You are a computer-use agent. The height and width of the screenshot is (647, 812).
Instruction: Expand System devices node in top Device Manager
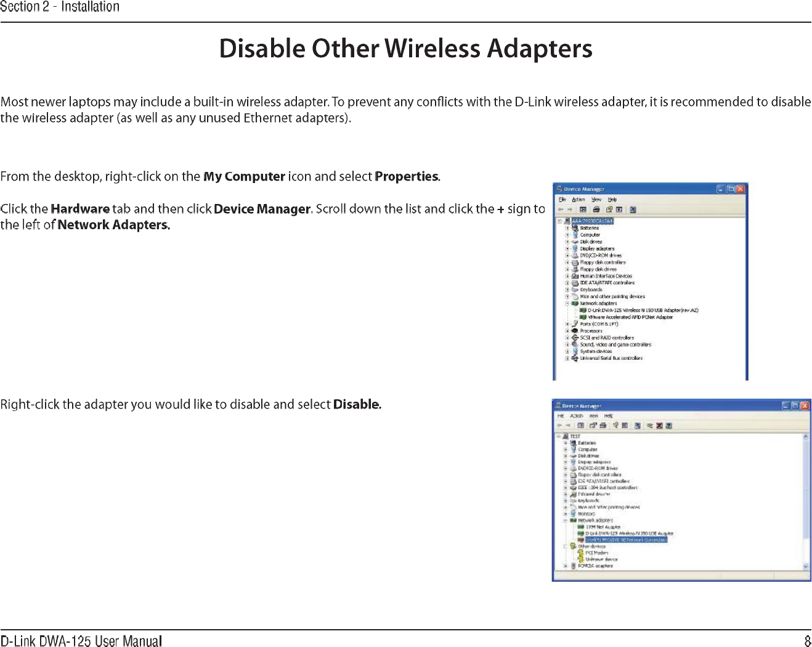point(567,351)
